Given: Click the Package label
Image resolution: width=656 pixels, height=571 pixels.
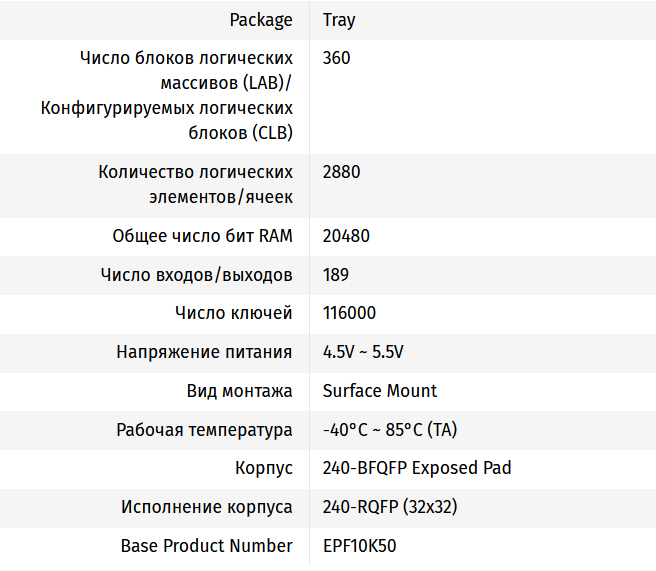Looking at the screenshot, I should pos(261,20).
